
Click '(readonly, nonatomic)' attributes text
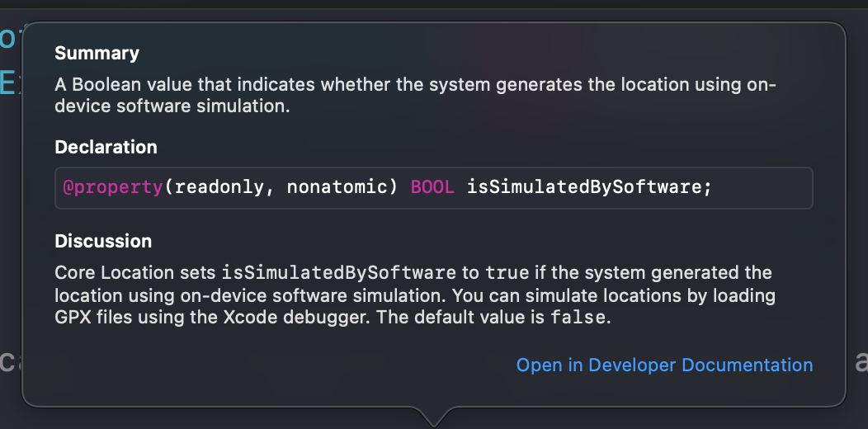281,187
